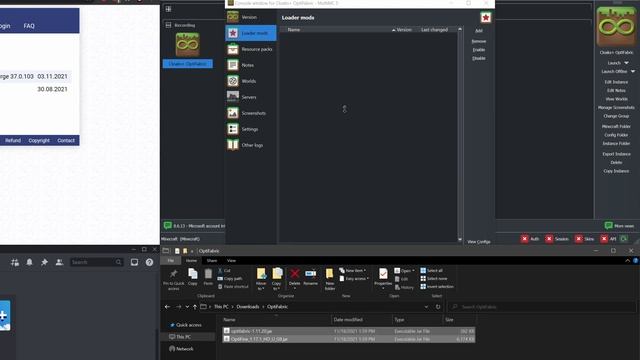Expand the Open dropdown in ribbon
Screen dimensions: 640x360
tap(404, 271)
